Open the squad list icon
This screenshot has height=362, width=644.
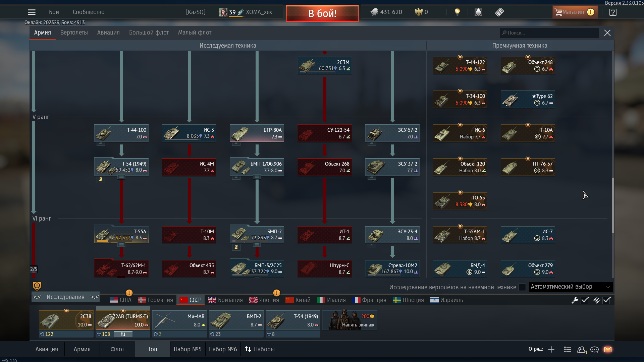[568, 349]
